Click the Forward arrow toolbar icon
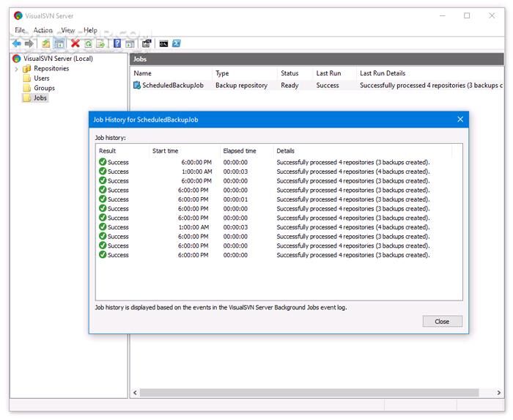Screen dimensions: 513x420 pos(29,43)
